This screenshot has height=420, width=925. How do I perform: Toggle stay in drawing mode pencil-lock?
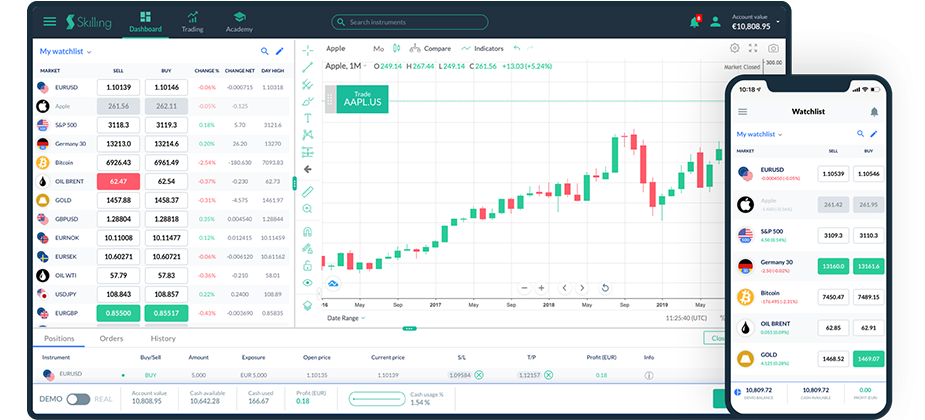pyautogui.click(x=307, y=248)
